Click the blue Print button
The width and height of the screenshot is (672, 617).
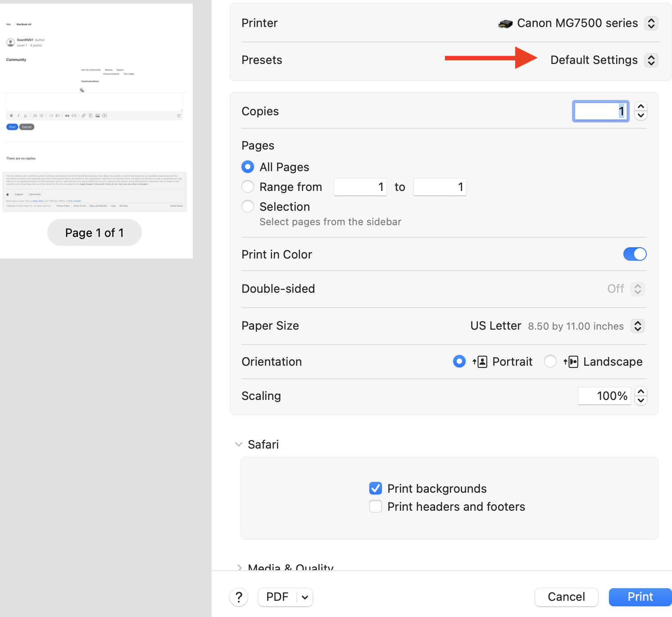(640, 597)
